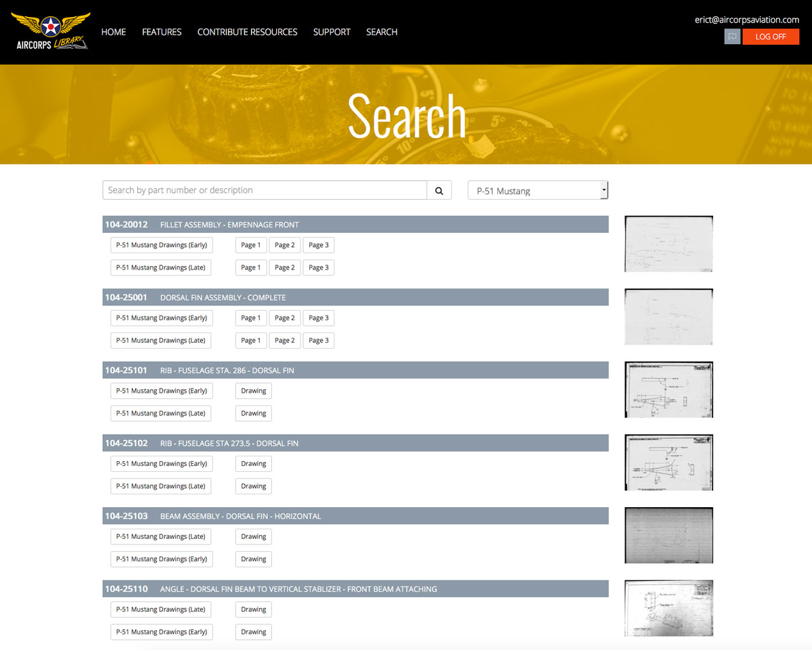Open Page 2 of 104-20012 Early drawings
Screen dimensions: 812x650
tap(284, 244)
